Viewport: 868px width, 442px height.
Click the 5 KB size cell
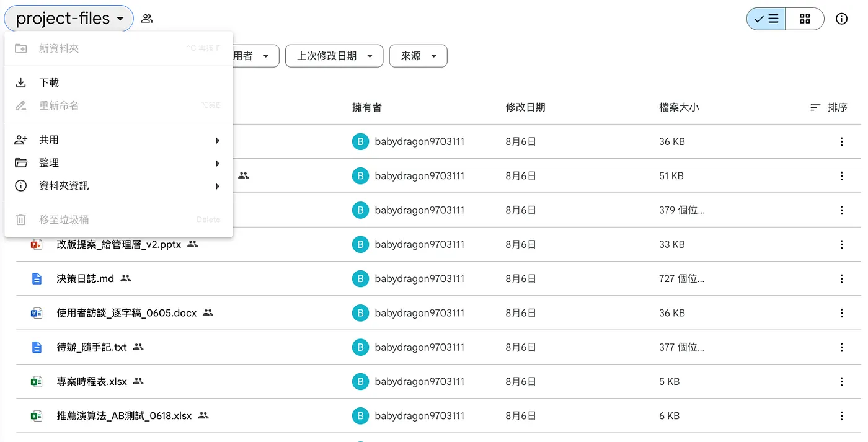click(670, 382)
